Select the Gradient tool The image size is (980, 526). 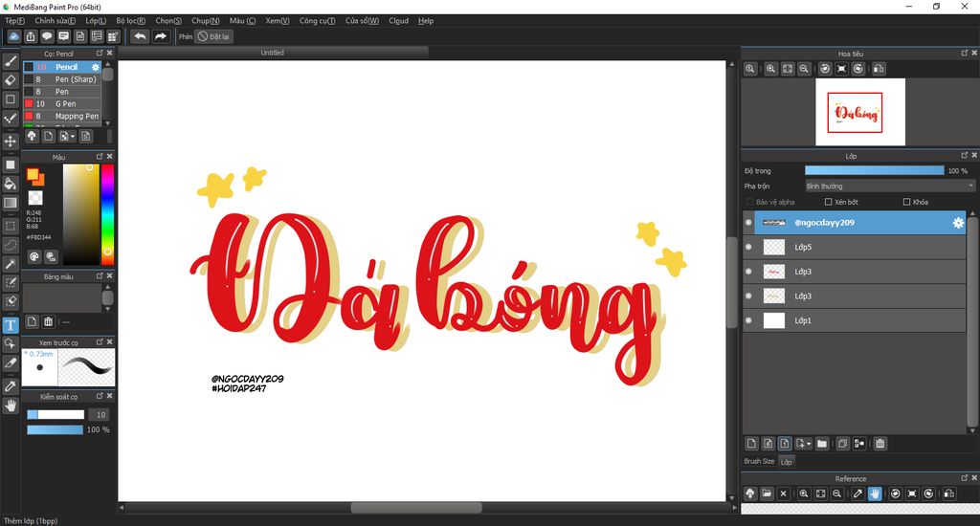(x=11, y=203)
